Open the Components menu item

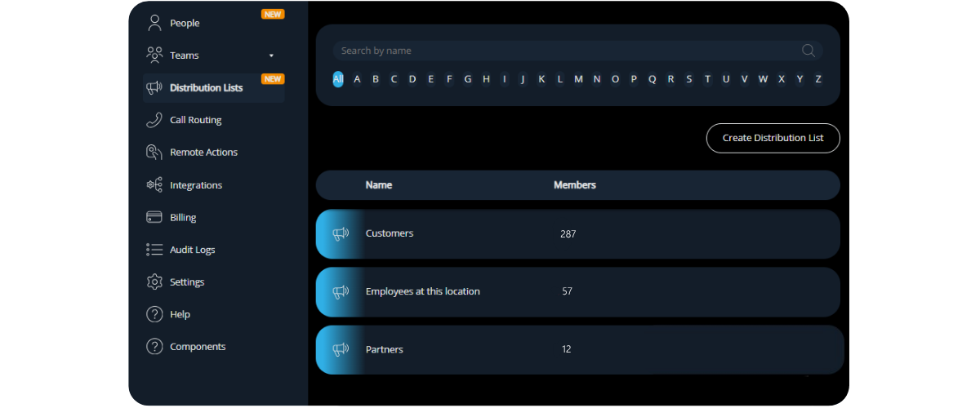(x=198, y=347)
